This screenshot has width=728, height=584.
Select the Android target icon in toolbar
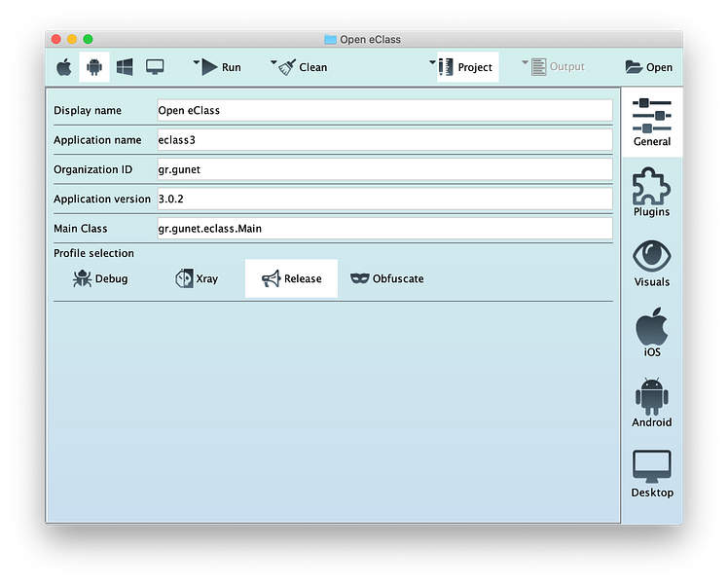94,67
